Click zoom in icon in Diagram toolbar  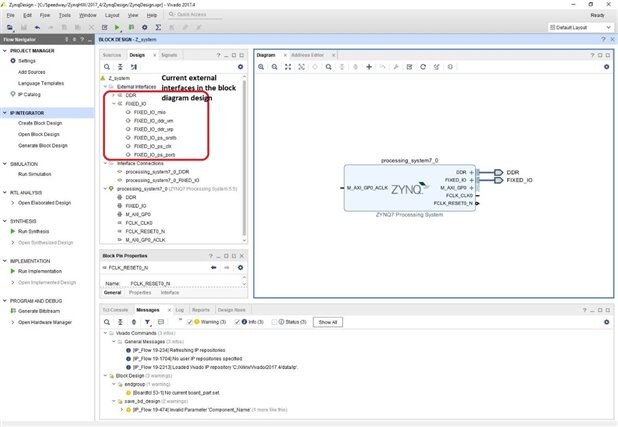(x=260, y=66)
